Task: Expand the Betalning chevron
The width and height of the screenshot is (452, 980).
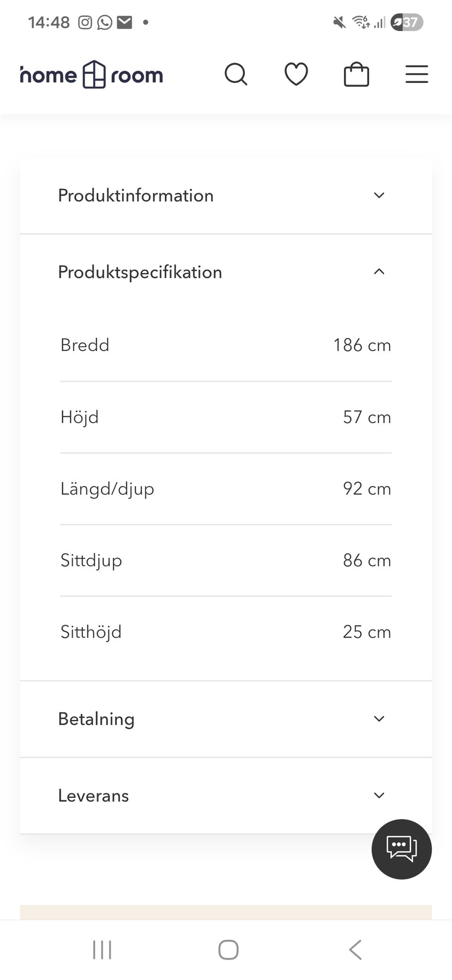Action: [x=379, y=719]
